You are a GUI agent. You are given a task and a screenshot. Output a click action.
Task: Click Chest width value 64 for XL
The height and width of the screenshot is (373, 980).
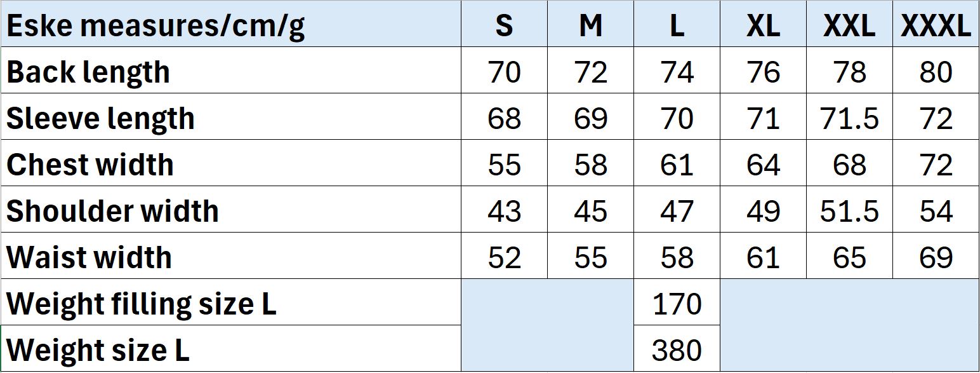[x=763, y=163]
